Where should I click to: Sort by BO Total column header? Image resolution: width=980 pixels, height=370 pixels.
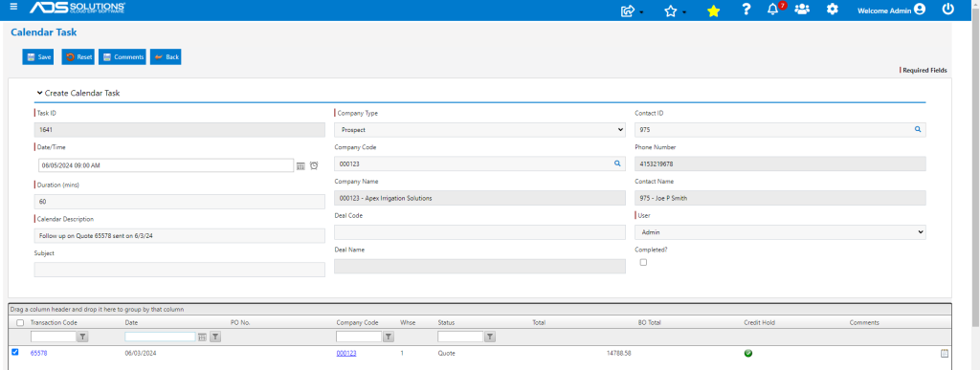click(650, 322)
